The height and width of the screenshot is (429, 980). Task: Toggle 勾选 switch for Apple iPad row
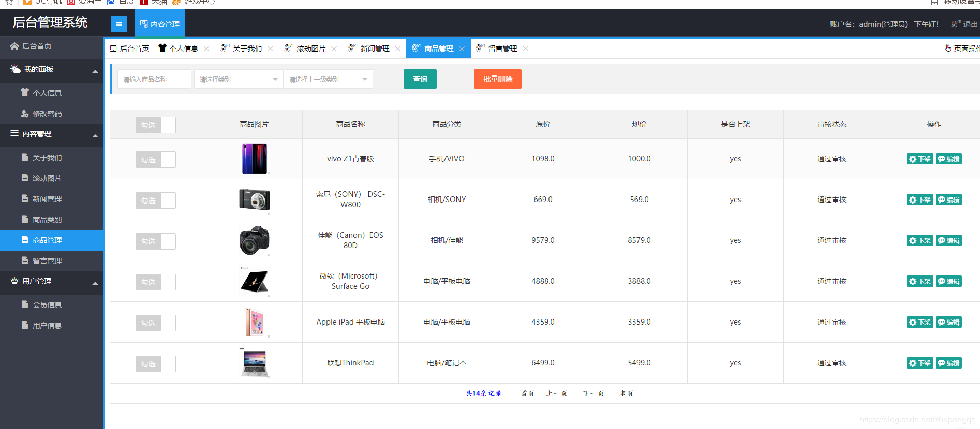click(155, 323)
